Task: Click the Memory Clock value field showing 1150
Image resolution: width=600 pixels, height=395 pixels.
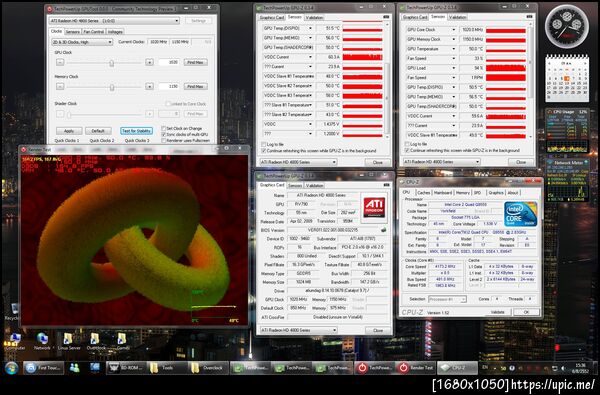Action: tap(169, 87)
